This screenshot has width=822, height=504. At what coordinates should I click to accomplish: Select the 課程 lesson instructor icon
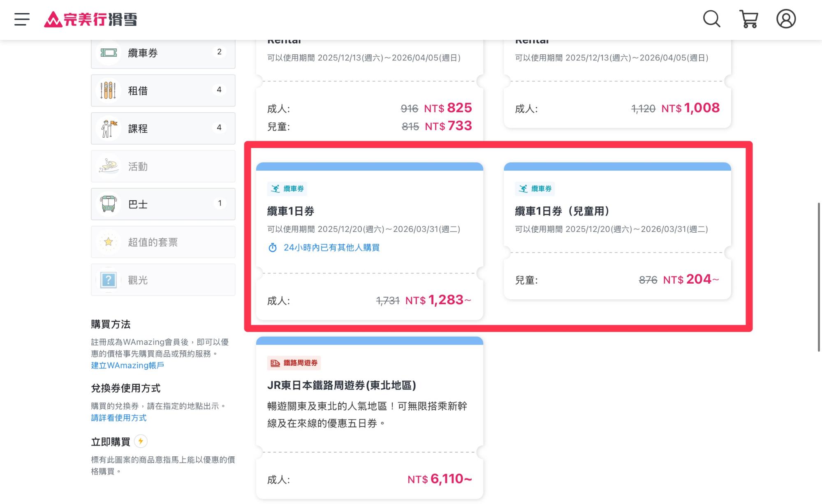point(108,128)
